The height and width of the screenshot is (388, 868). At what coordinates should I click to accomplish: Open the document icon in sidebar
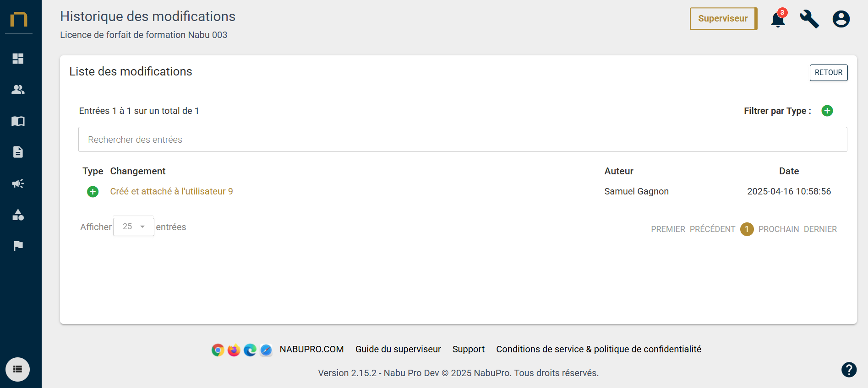pyautogui.click(x=18, y=152)
